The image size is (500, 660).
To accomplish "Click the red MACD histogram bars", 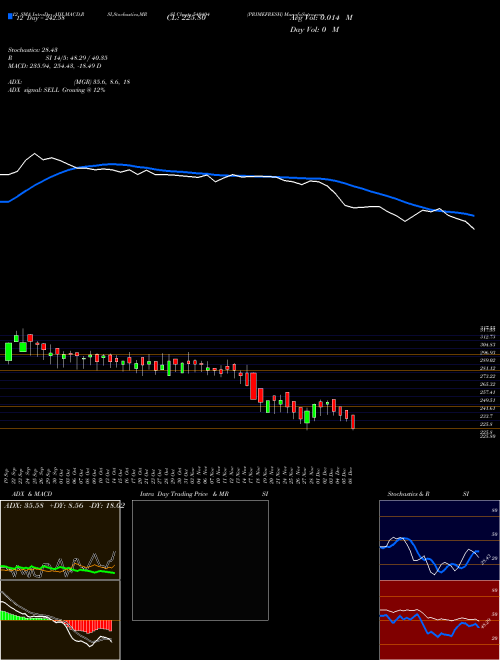I will (x=90, y=625).
